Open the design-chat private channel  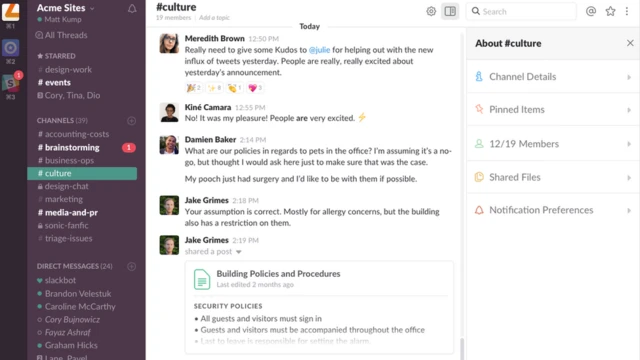(x=63, y=186)
